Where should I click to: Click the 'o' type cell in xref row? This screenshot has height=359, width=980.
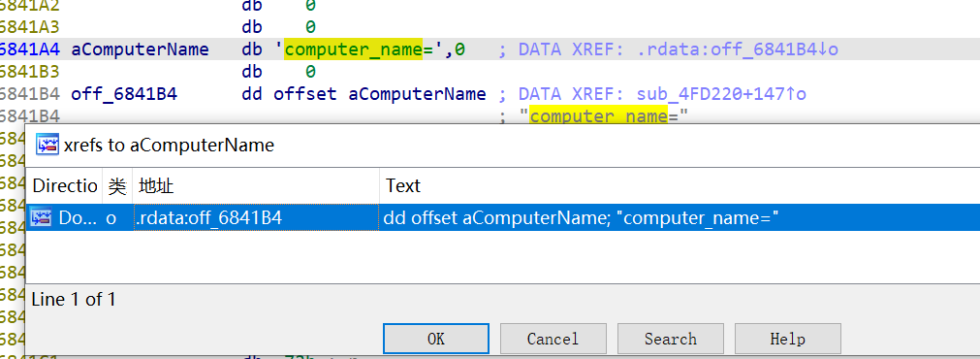111,217
